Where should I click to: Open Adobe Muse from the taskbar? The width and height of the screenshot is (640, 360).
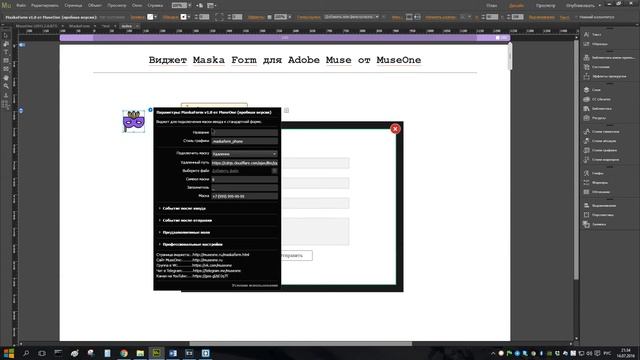pyautogui.click(x=156, y=353)
